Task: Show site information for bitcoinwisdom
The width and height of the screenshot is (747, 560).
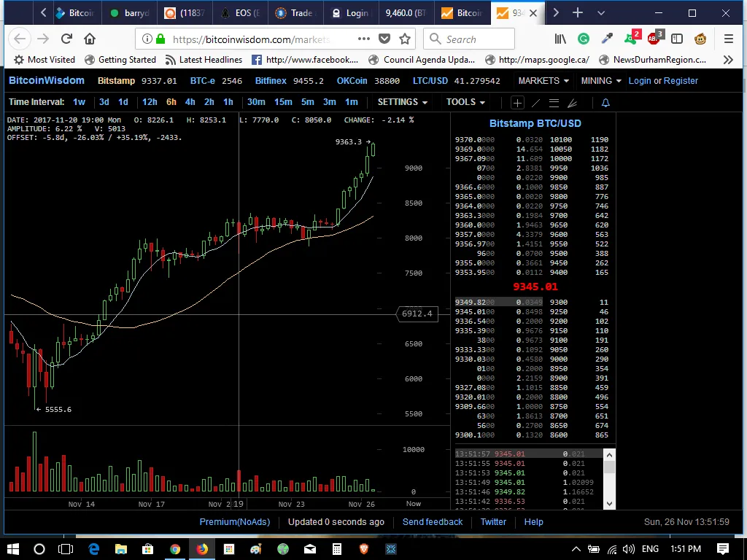Action: pyautogui.click(x=147, y=39)
